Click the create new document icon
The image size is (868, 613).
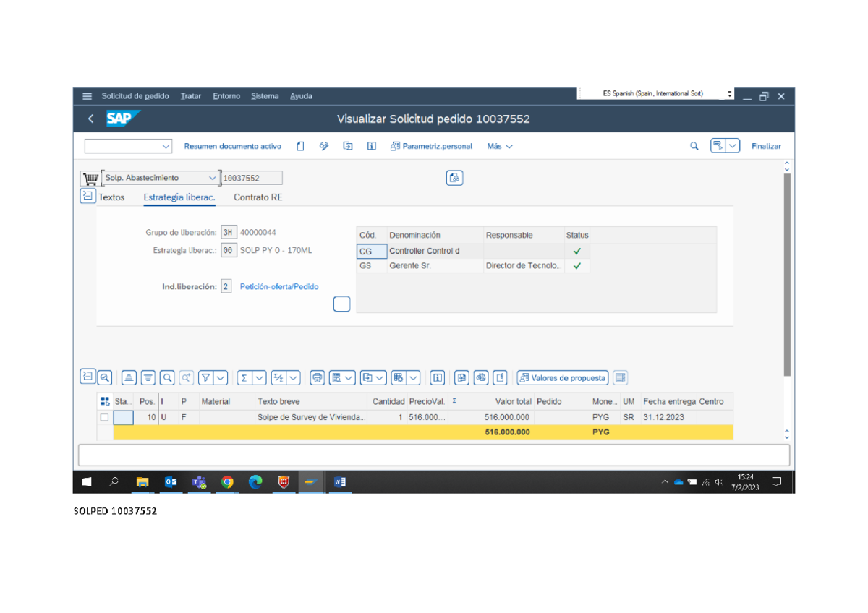[x=300, y=146]
